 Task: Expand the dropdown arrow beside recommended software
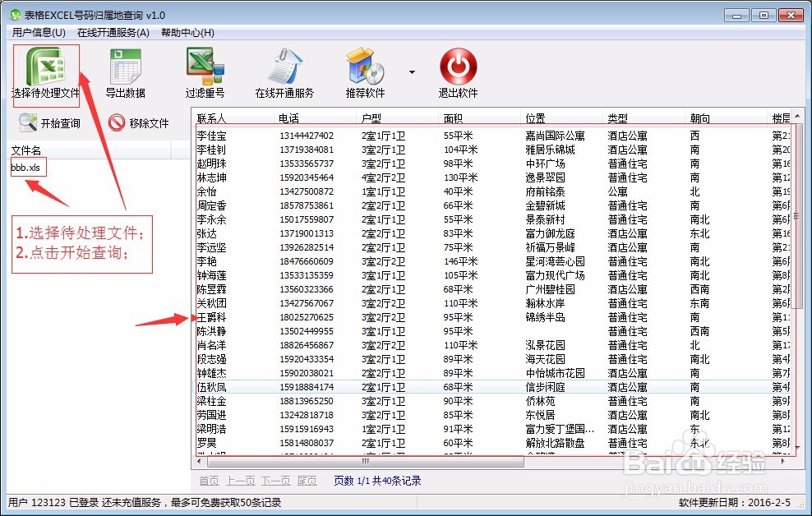tap(412, 72)
